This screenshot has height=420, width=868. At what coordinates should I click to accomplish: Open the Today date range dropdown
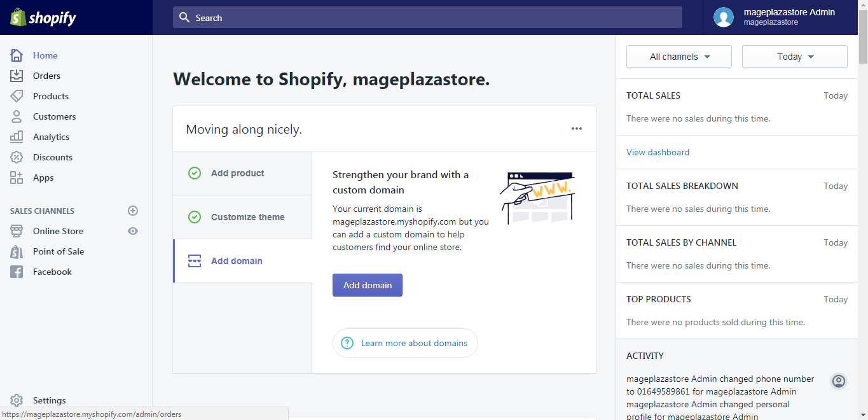795,57
